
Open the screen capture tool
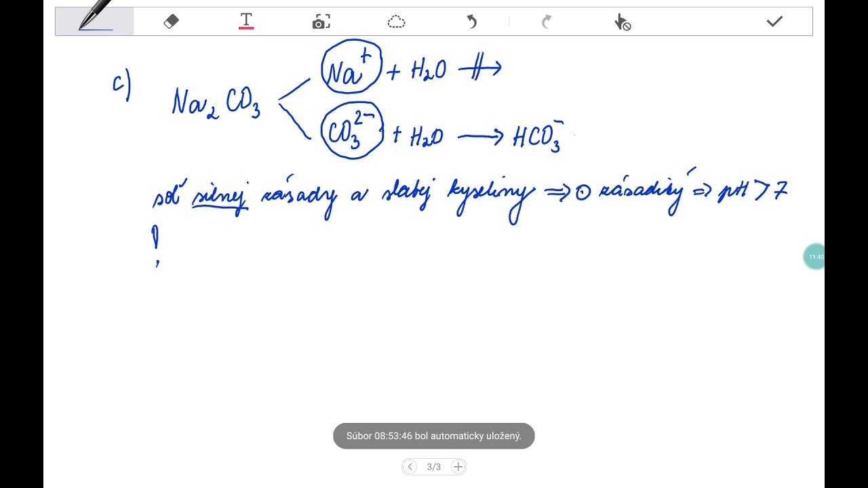[x=321, y=22]
